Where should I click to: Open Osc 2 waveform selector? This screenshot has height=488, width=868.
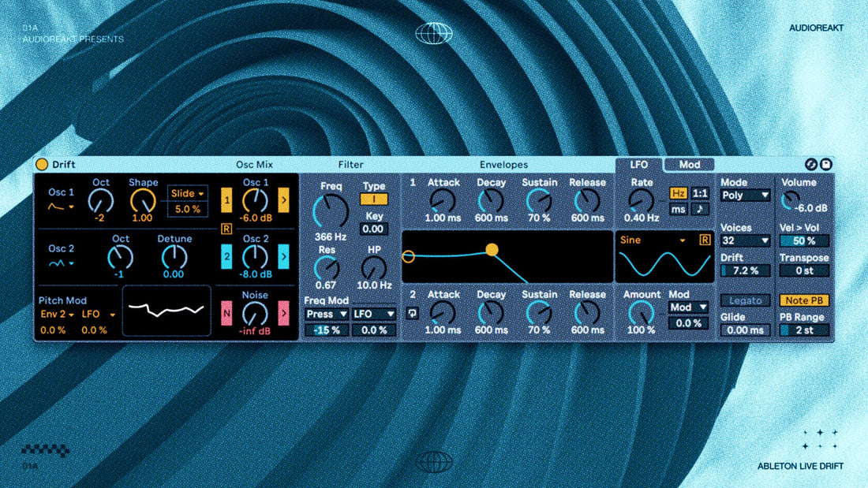pyautogui.click(x=61, y=263)
